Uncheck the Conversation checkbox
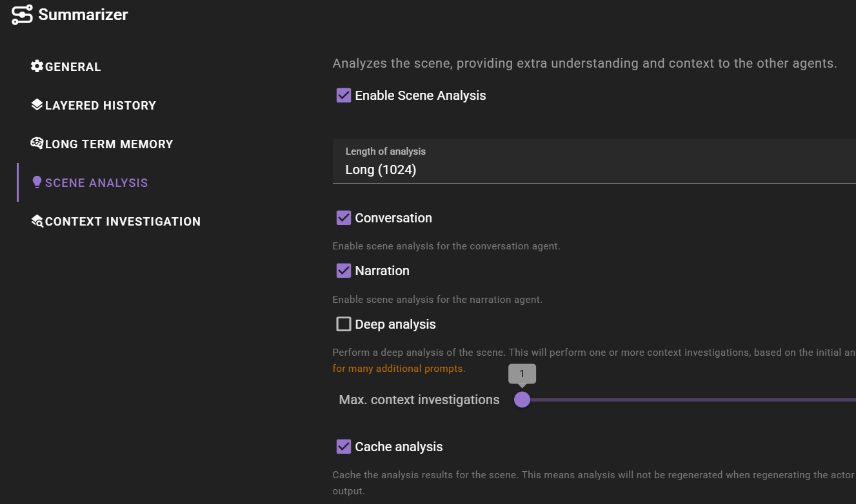This screenshot has width=856, height=504. coord(344,218)
